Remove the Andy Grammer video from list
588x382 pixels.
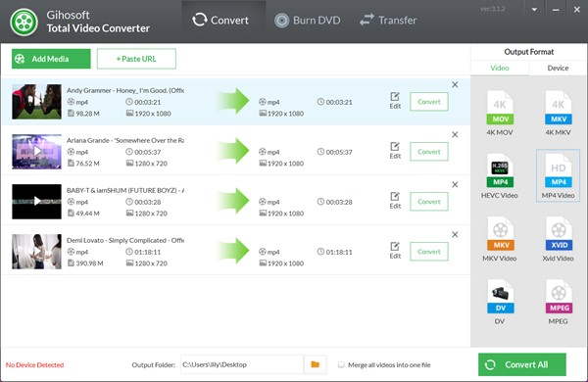(x=455, y=84)
